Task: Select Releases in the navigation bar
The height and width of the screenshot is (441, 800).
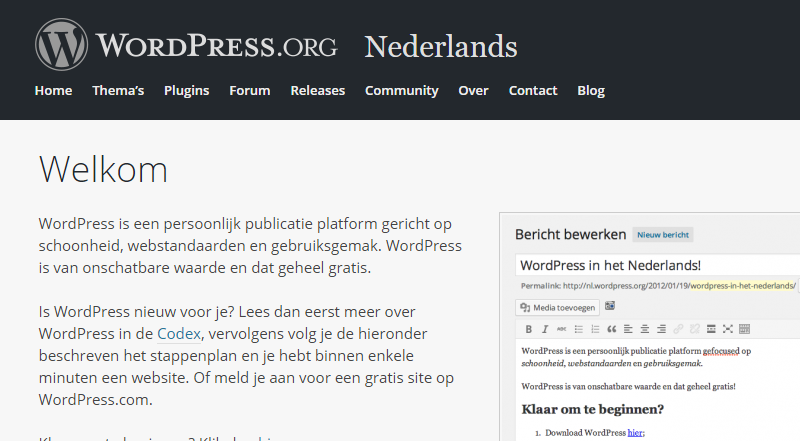Action: (x=317, y=90)
